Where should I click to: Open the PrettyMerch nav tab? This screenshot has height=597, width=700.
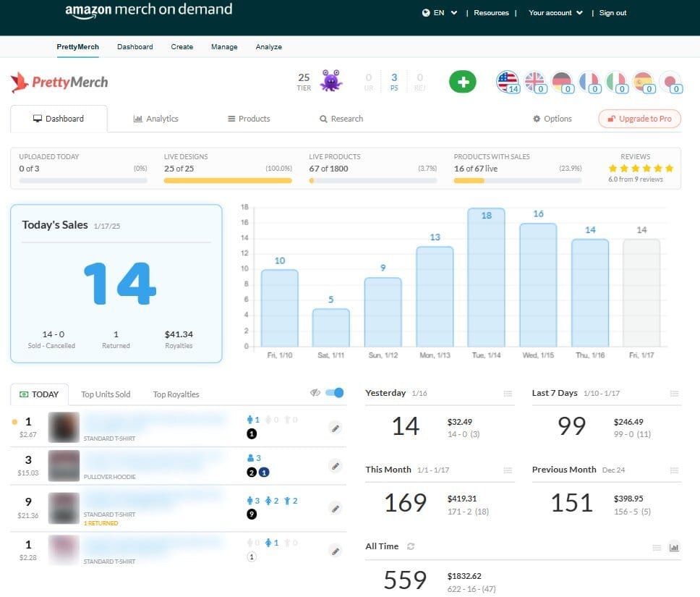click(x=77, y=47)
